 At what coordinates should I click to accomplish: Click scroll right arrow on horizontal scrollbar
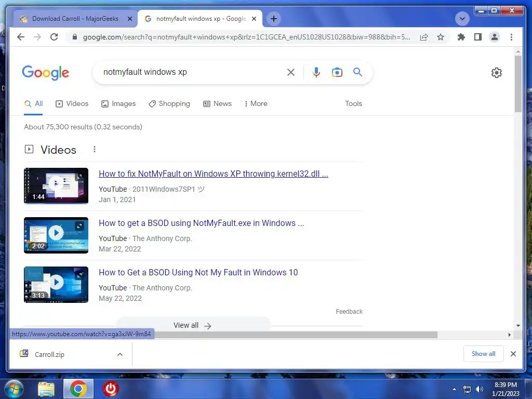click(x=509, y=335)
